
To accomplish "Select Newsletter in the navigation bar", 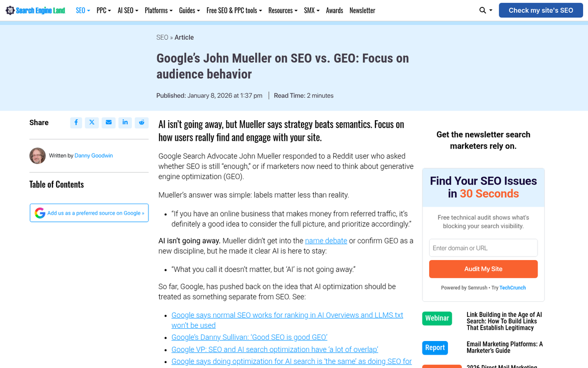I will click(x=362, y=10).
